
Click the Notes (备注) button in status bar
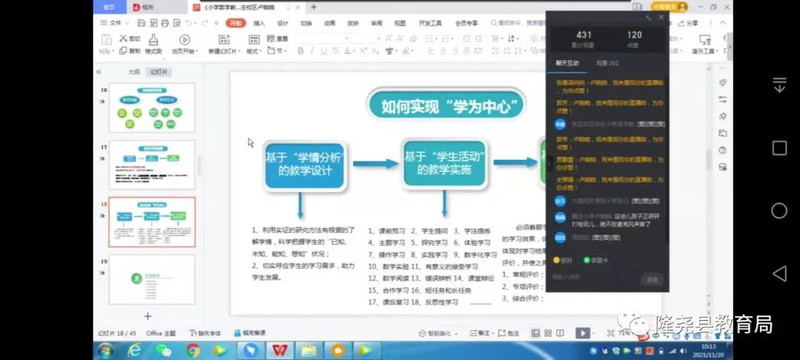pos(479,333)
